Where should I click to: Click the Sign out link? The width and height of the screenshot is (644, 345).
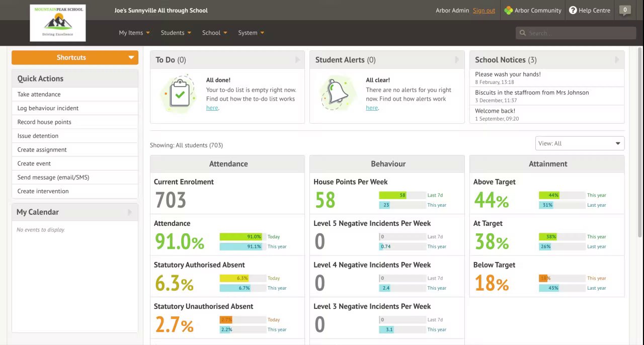[484, 11]
